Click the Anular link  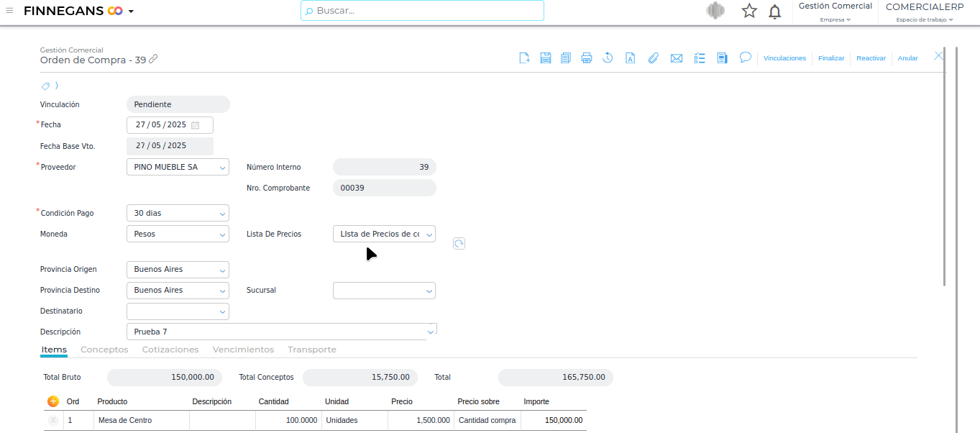click(x=907, y=58)
